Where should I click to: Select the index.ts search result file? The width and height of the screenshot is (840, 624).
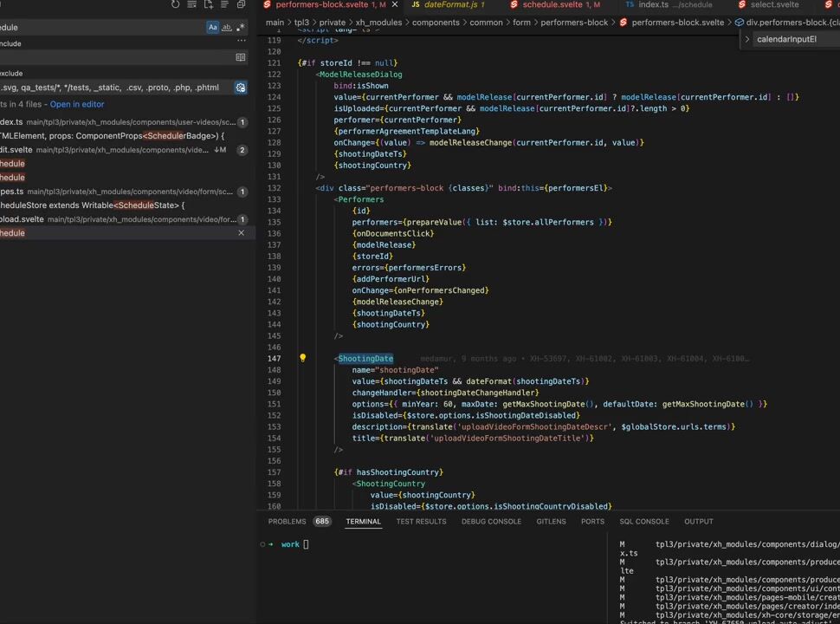125,122
